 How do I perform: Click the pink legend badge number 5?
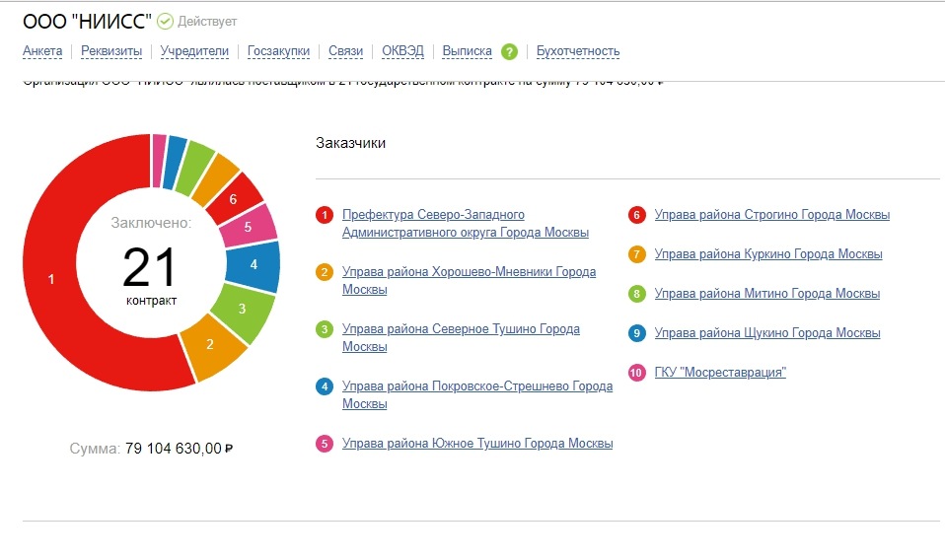tap(325, 444)
